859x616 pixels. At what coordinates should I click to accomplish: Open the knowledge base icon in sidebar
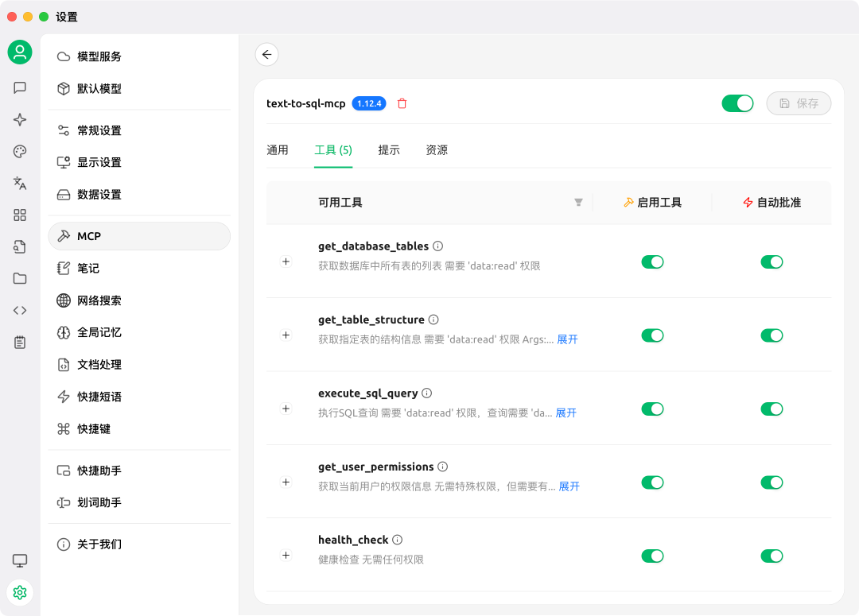[x=19, y=246]
